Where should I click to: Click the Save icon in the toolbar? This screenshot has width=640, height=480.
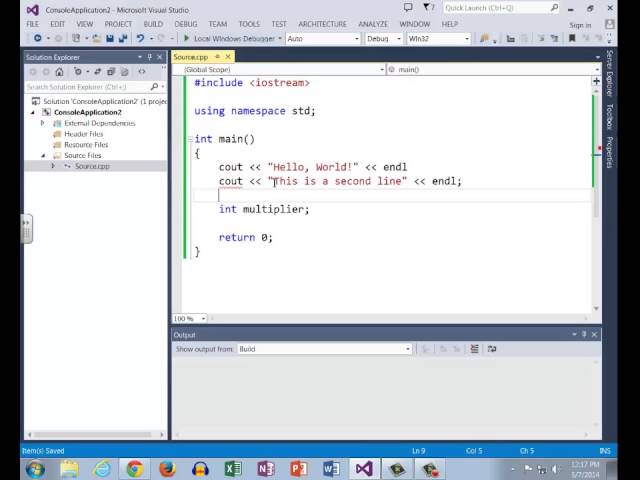click(x=110, y=38)
